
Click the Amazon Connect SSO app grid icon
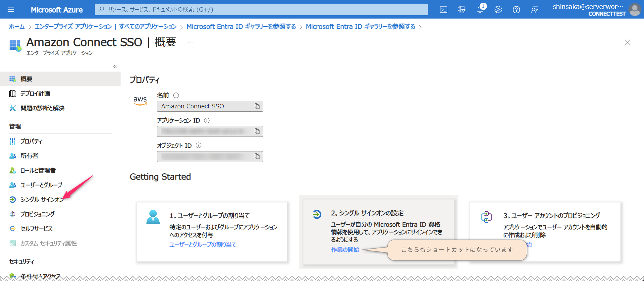tap(15, 45)
